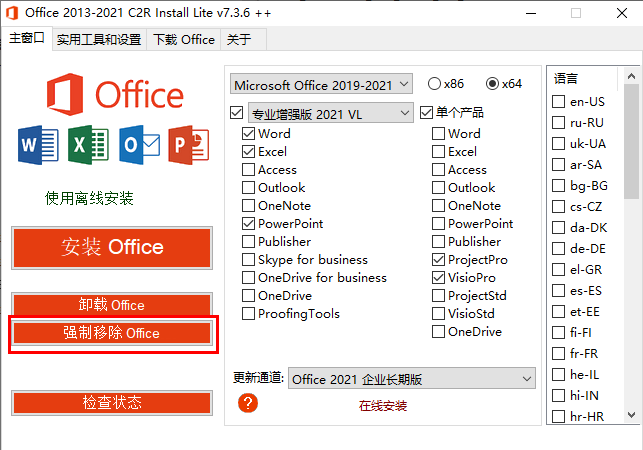
Task: Select the x86 architecture radio button
Action: tap(434, 84)
